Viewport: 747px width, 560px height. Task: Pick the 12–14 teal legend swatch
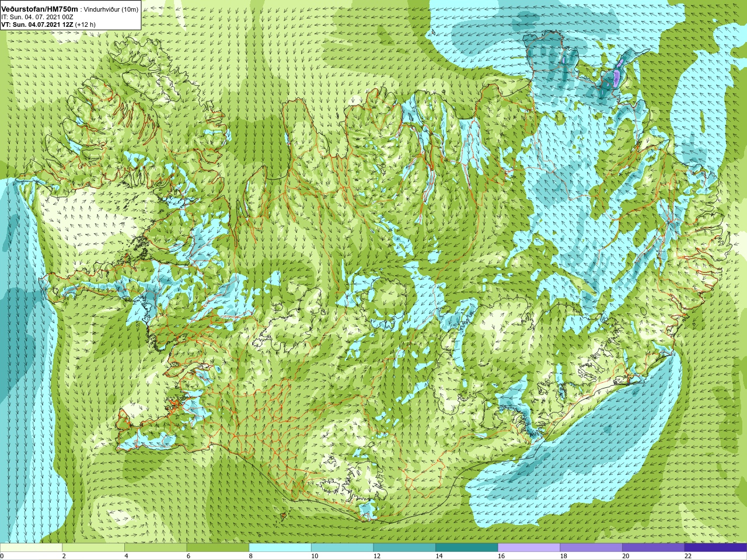(404, 548)
